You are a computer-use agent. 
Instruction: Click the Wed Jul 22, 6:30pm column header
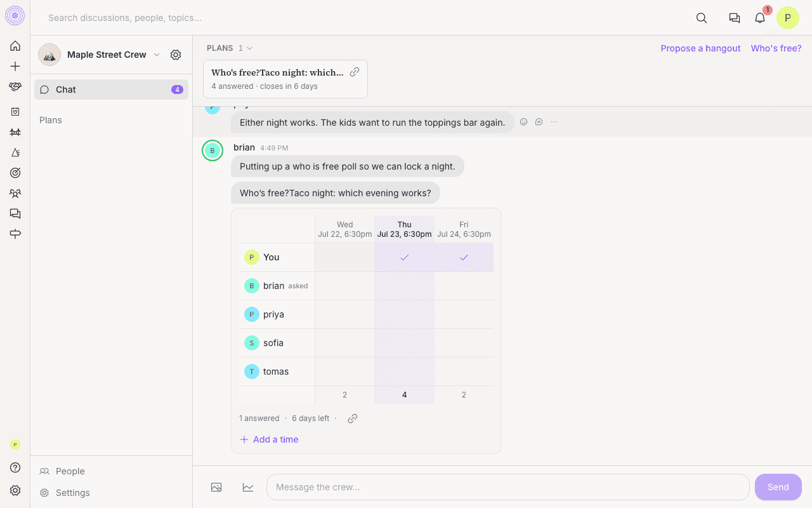point(344,229)
